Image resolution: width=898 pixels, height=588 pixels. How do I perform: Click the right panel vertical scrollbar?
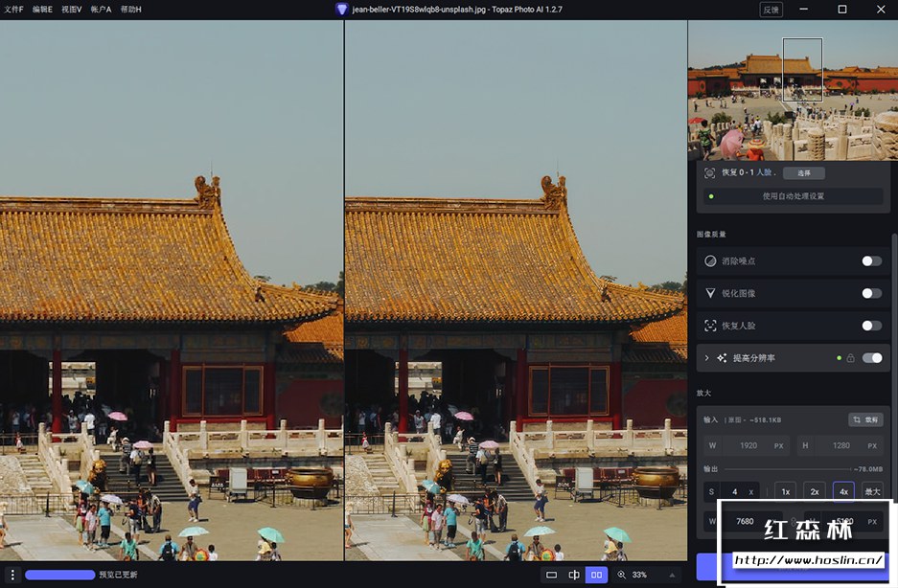tap(894, 367)
